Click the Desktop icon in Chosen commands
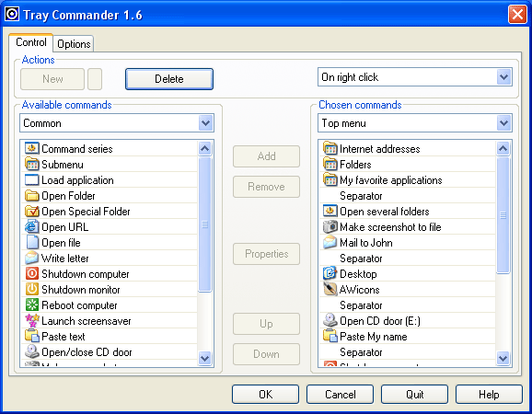The width and height of the screenshot is (532, 414). click(x=330, y=273)
